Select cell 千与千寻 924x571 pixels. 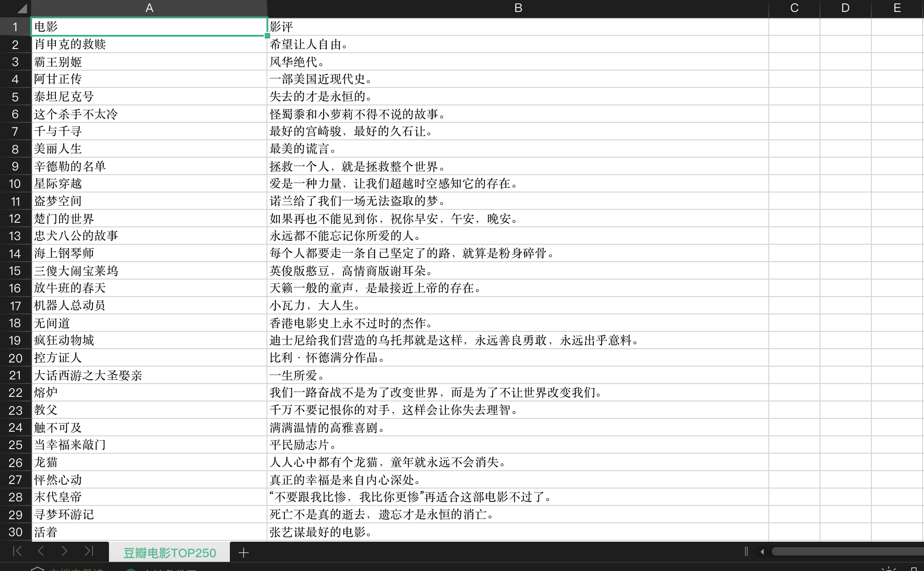(149, 132)
